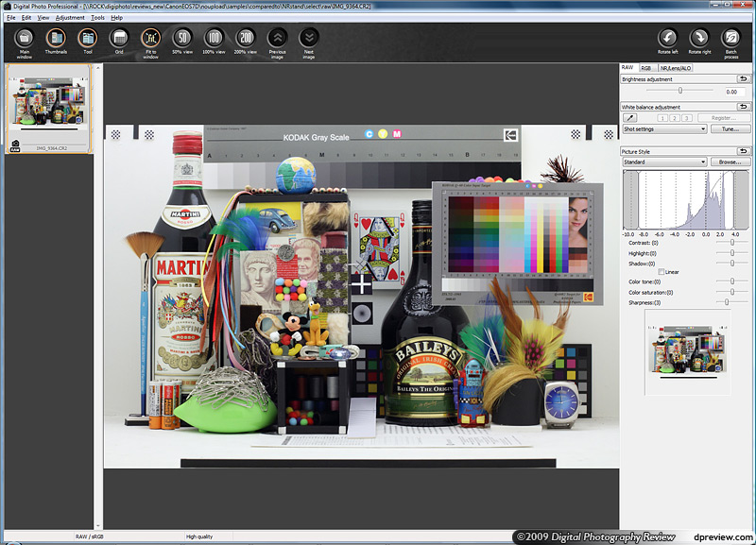Screen dimensions: 756x545
Task: Open the Tools menu
Action: [x=98, y=18]
